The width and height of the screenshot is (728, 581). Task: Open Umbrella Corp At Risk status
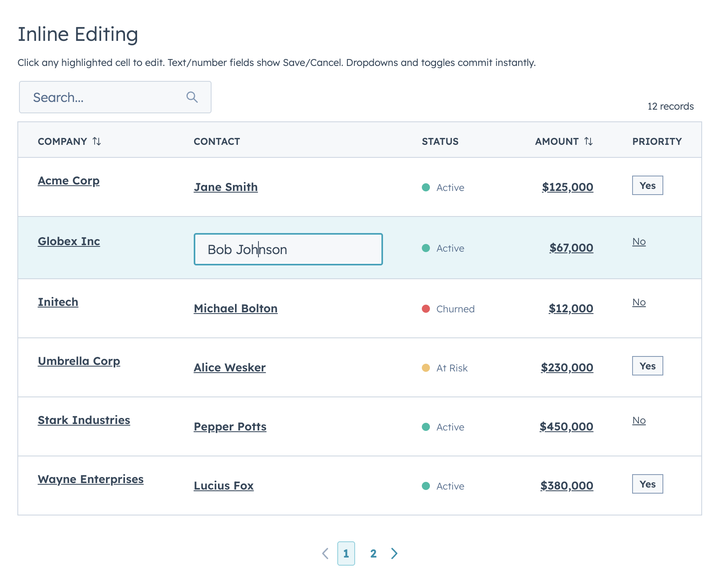[444, 368]
